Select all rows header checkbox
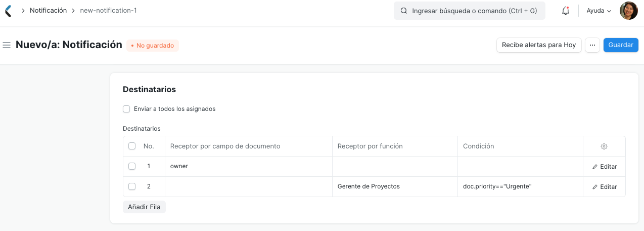 pyautogui.click(x=132, y=146)
